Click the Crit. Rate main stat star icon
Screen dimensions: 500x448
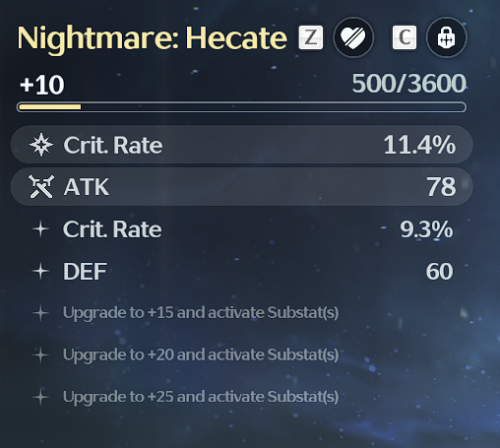[x=41, y=145]
